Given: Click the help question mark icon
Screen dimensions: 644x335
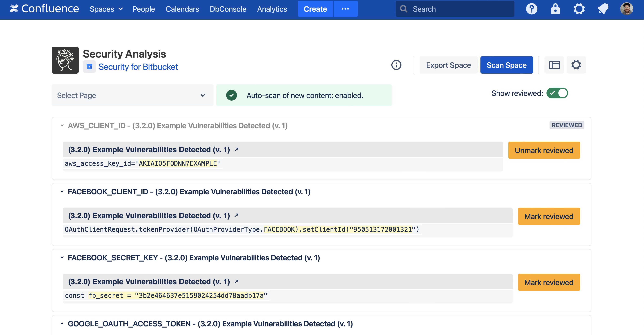Looking at the screenshot, I should coord(532,9).
